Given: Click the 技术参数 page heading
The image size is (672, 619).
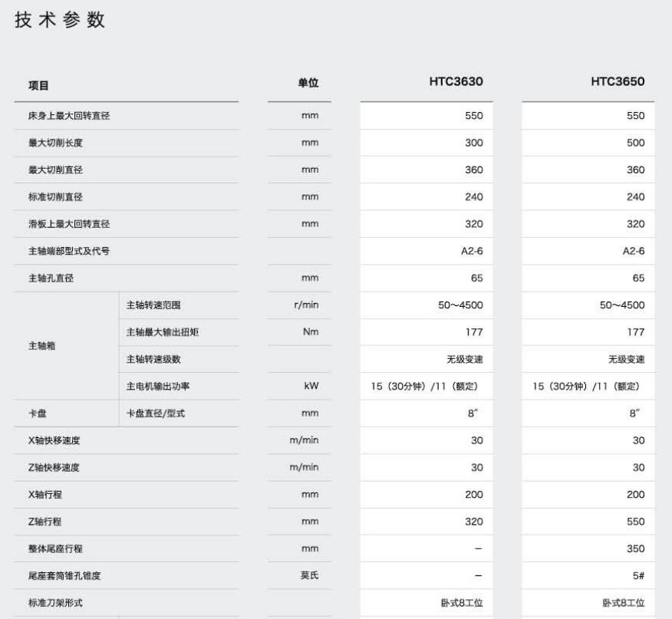Looking at the screenshot, I should pos(59,21).
